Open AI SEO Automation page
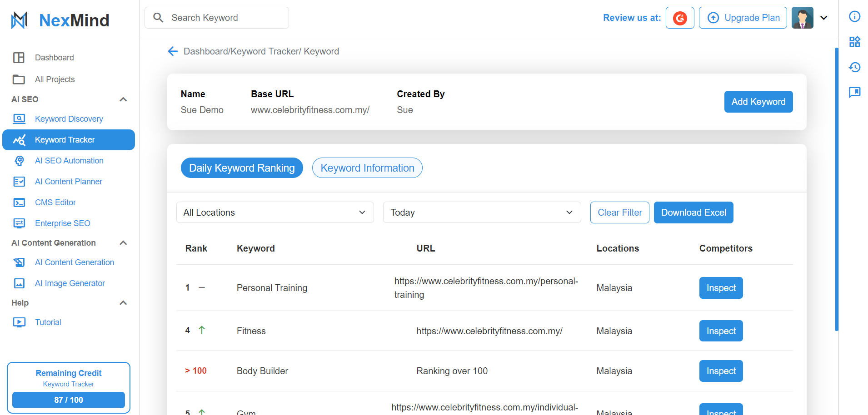This screenshot has width=868, height=415. (69, 161)
